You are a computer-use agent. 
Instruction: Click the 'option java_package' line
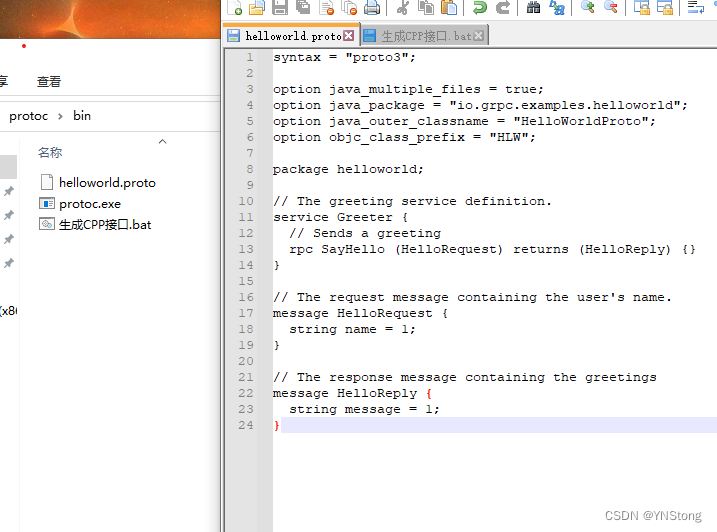[x=480, y=105]
